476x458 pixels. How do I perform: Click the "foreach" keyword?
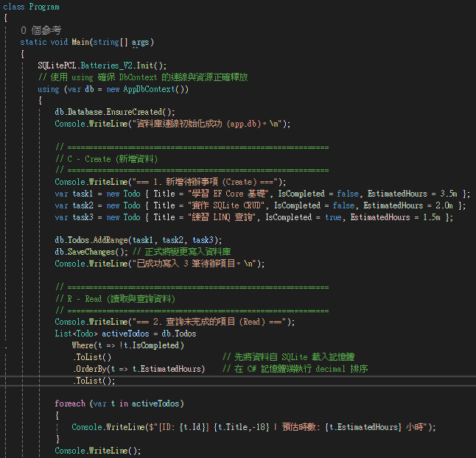click(70, 404)
